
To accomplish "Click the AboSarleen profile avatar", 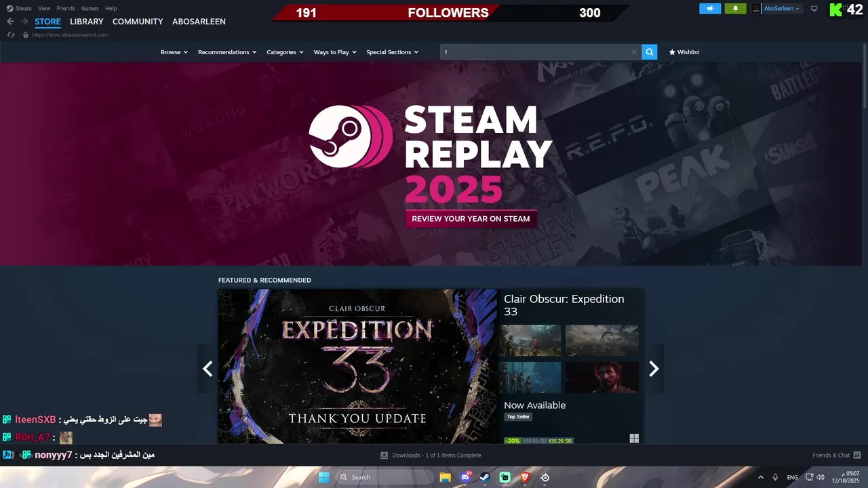I will 756,9.
